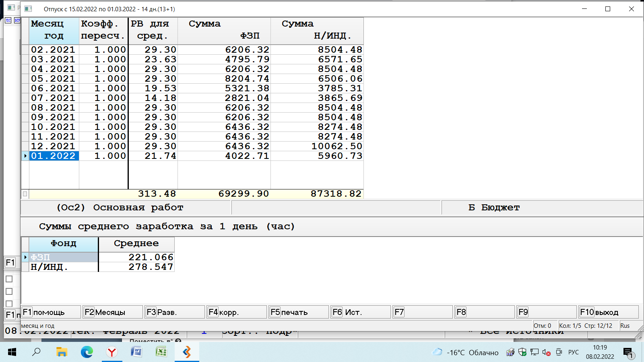Open the notification center icon

coord(629,353)
